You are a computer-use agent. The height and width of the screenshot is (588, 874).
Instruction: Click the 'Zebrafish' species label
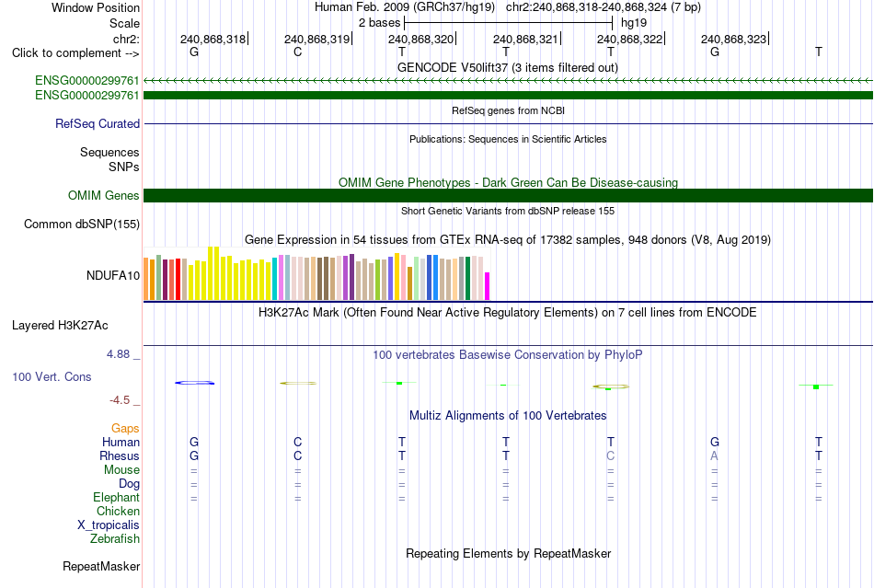[115, 539]
